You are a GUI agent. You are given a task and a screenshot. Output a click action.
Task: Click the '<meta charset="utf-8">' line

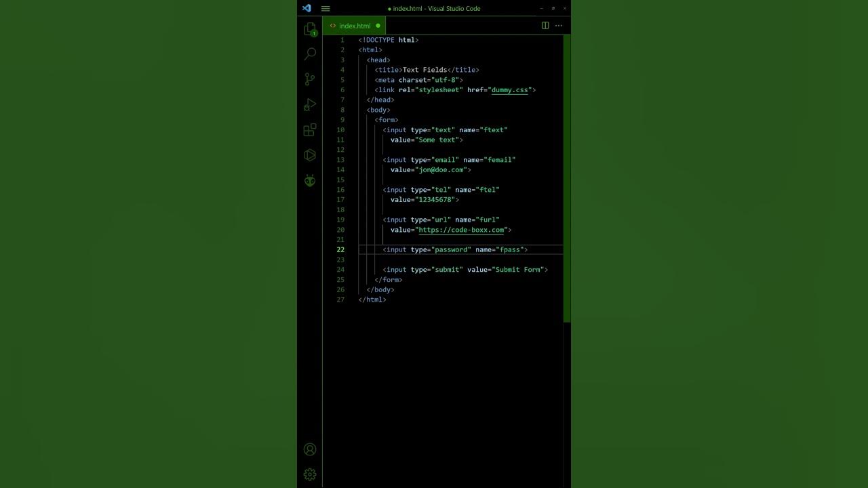[x=418, y=80]
